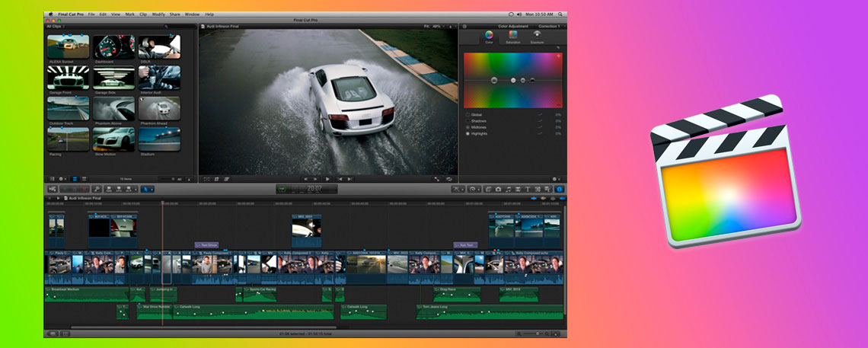Image resolution: width=868 pixels, height=348 pixels.
Task: Select the Drag Race audio clip
Action: [x=457, y=295]
